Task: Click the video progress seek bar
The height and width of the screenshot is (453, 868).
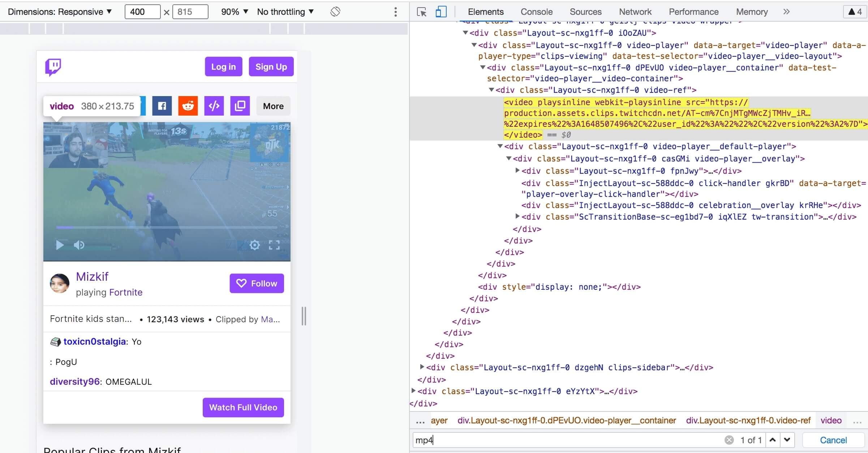Action: pos(166,228)
